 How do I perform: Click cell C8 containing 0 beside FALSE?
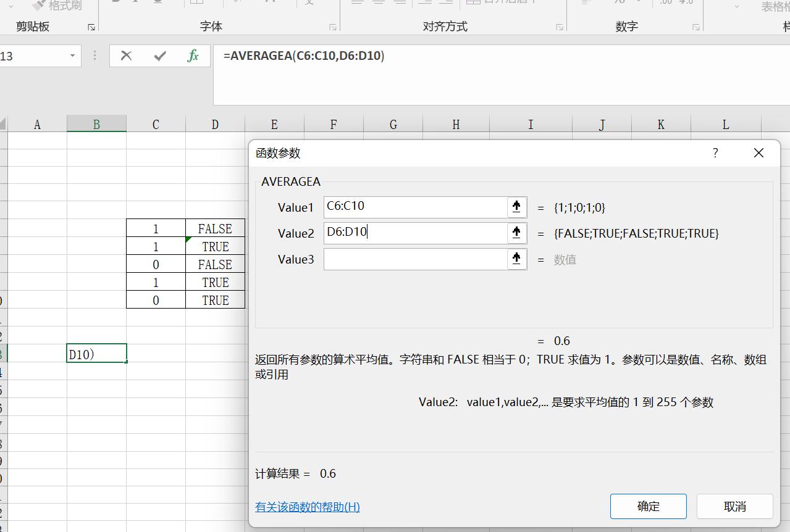click(x=156, y=264)
